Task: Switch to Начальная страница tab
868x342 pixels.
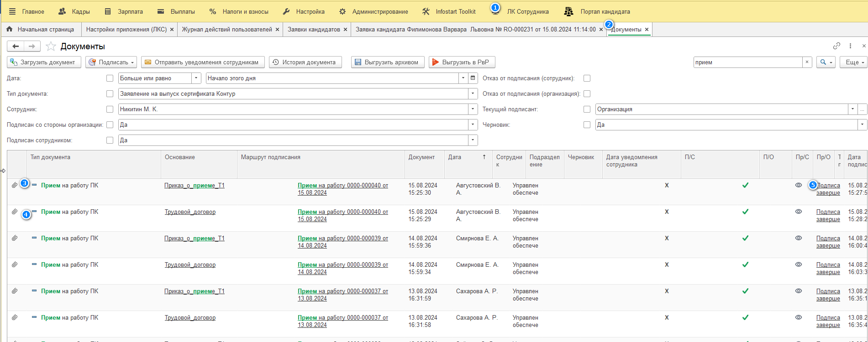Action: (x=41, y=29)
